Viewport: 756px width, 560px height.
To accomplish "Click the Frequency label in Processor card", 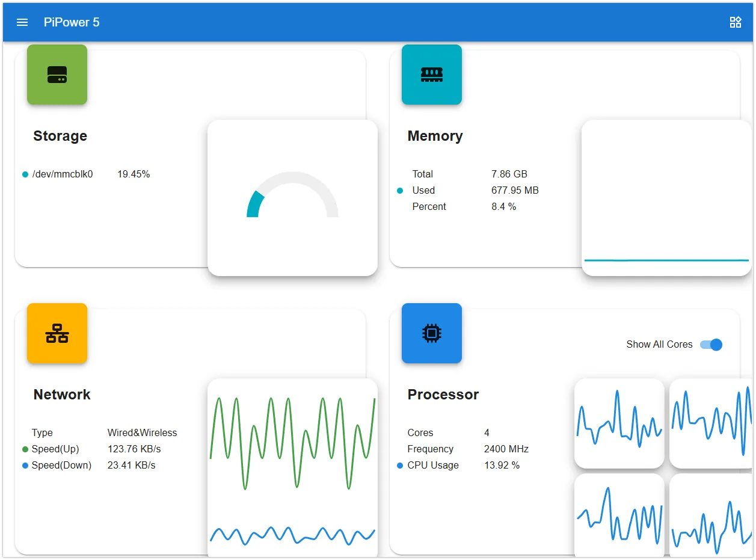I will tap(431, 449).
